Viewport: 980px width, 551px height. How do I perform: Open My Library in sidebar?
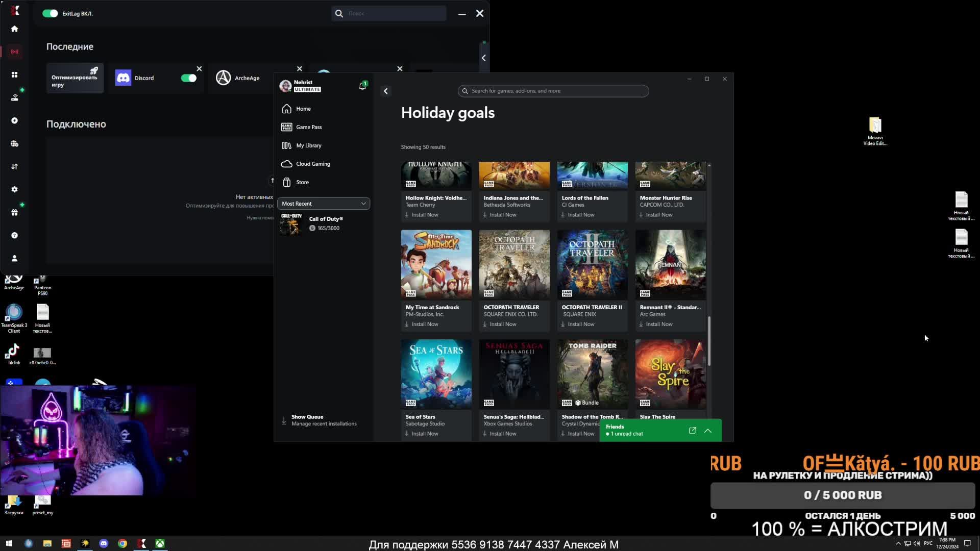pos(308,145)
